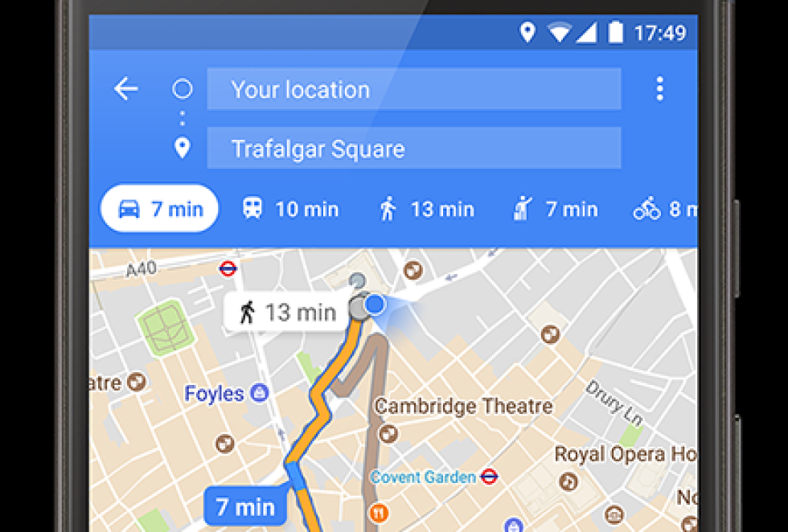Image resolution: width=788 pixels, height=532 pixels.
Task: Select the cycling travel mode
Action: (665, 209)
